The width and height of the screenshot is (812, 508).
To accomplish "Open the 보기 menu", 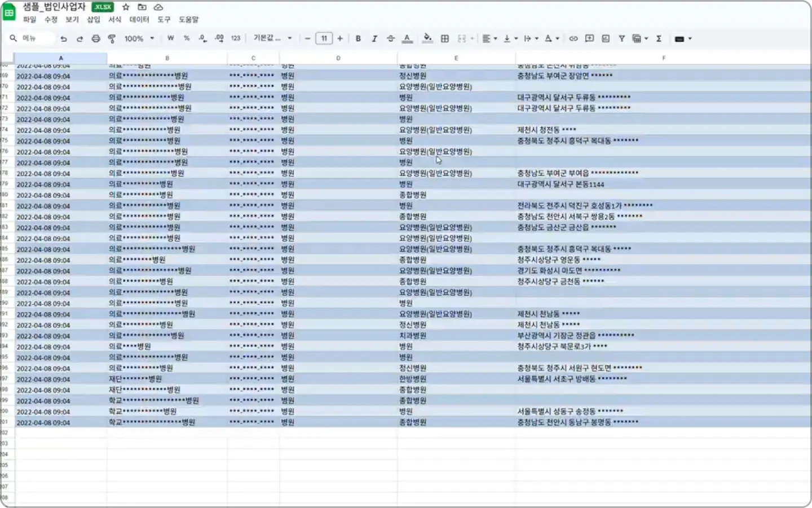I will point(72,20).
